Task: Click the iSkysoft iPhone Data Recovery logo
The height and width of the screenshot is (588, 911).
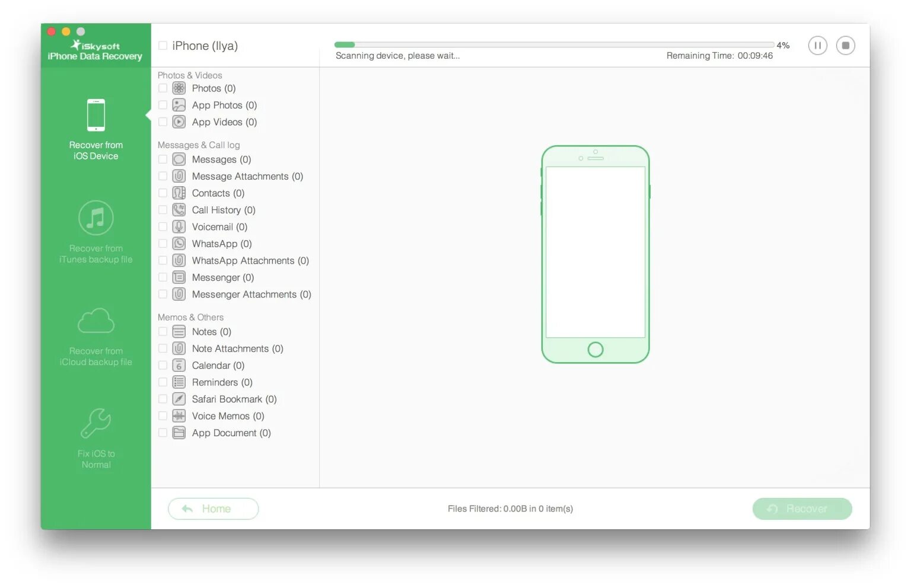Action: click(x=95, y=50)
